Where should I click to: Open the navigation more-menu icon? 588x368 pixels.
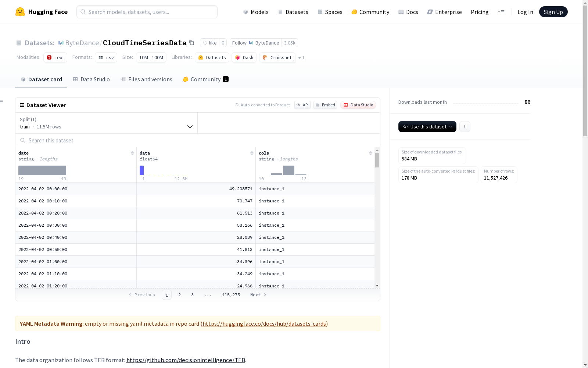[501, 12]
